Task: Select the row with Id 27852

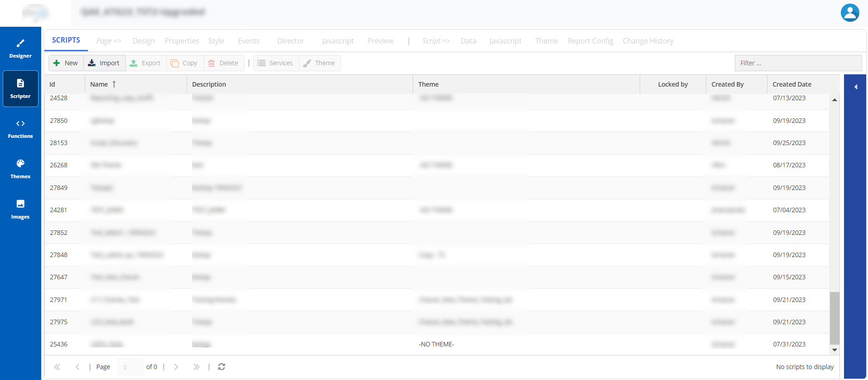Action: 437,233
